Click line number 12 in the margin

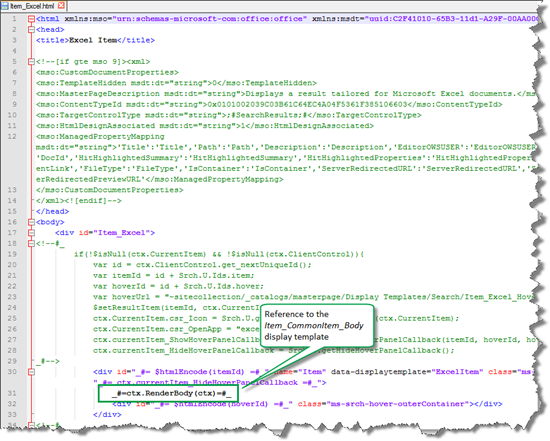12,136
